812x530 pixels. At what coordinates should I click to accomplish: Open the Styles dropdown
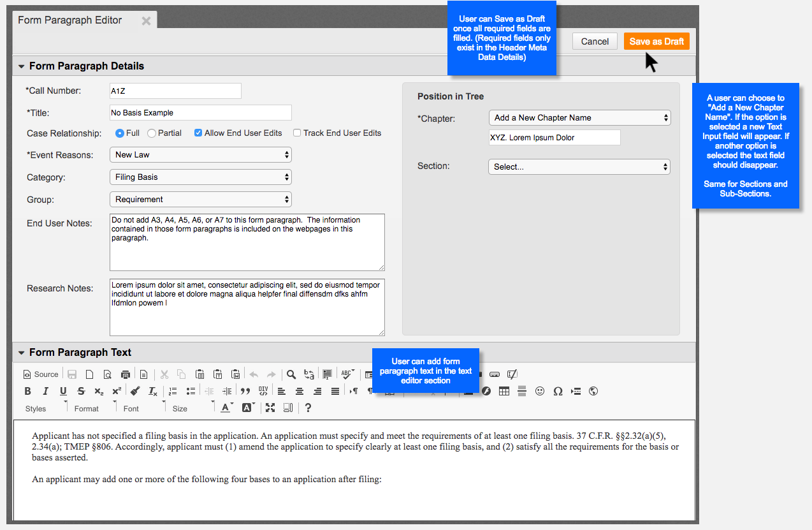45,408
